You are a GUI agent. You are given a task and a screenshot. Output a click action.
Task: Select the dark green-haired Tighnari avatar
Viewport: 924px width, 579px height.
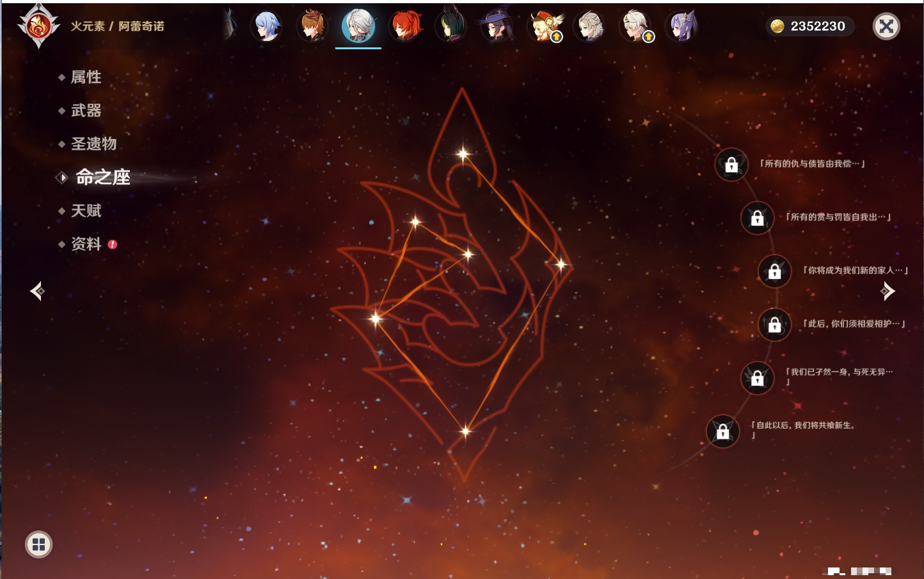pos(451,26)
